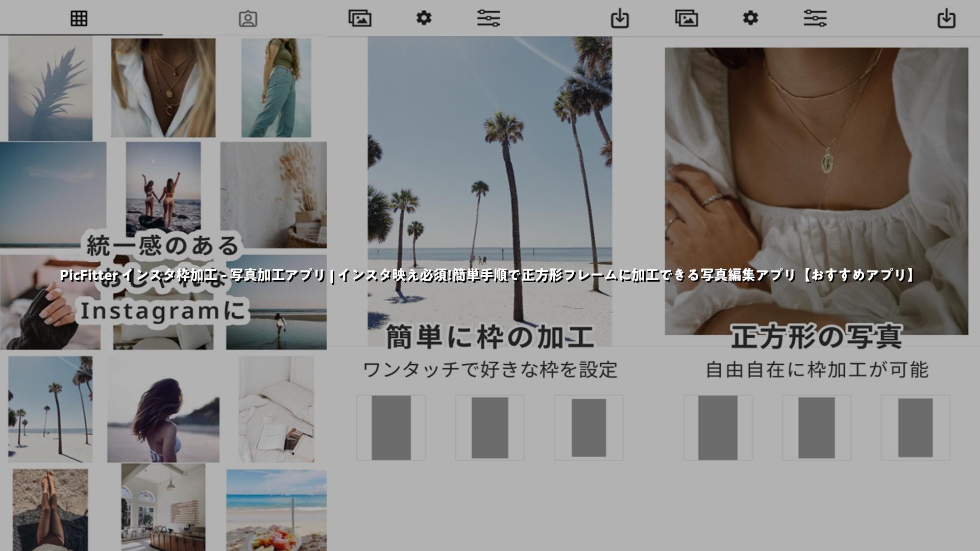Open the dried pampas grass grid photo
This screenshot has height=551, width=980.
coord(273,194)
